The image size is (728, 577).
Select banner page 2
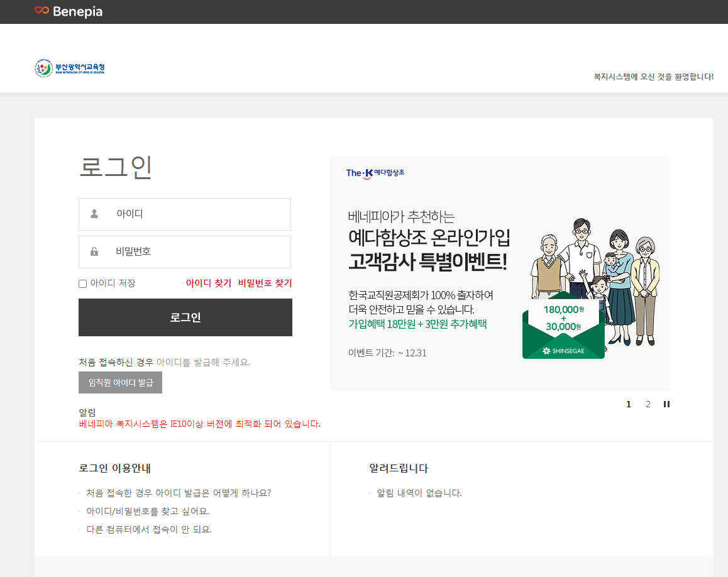coord(648,404)
